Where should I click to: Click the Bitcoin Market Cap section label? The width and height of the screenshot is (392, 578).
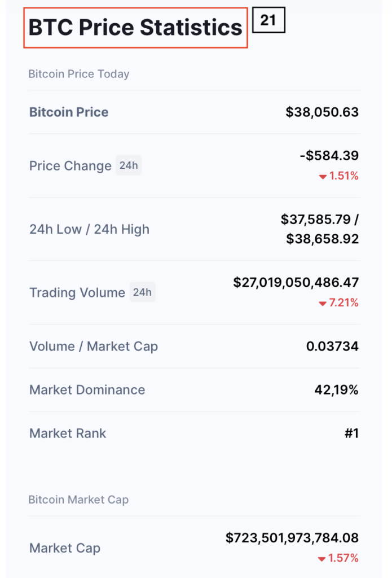tap(78, 500)
